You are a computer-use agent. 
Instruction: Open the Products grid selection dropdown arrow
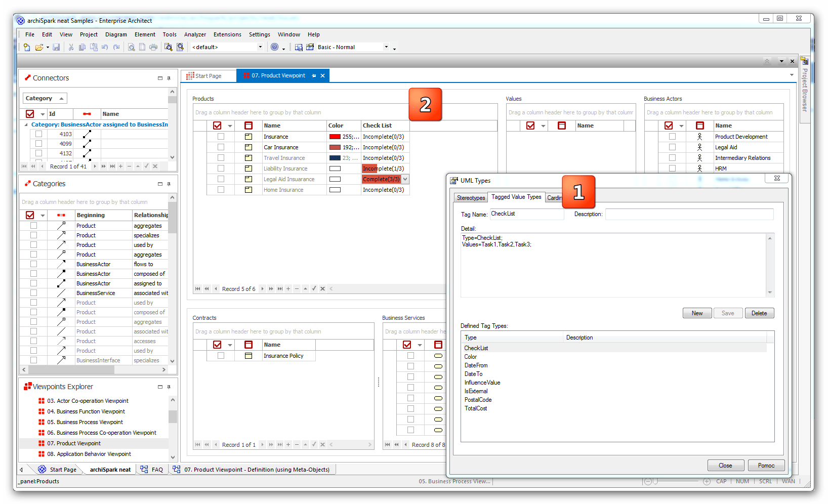[x=230, y=126]
